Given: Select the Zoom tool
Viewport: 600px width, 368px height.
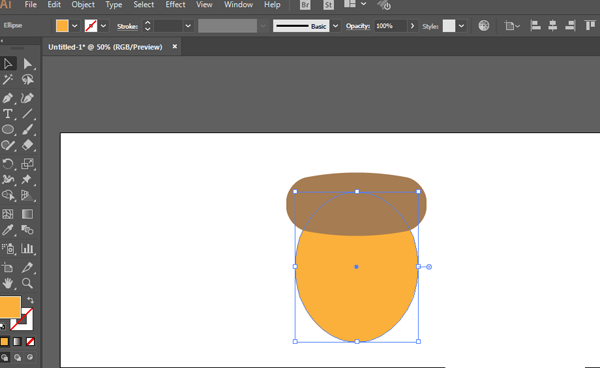Looking at the screenshot, I should click(x=27, y=283).
